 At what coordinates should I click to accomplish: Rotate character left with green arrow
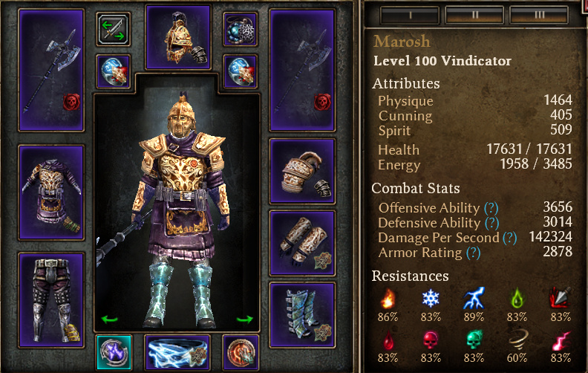(109, 320)
